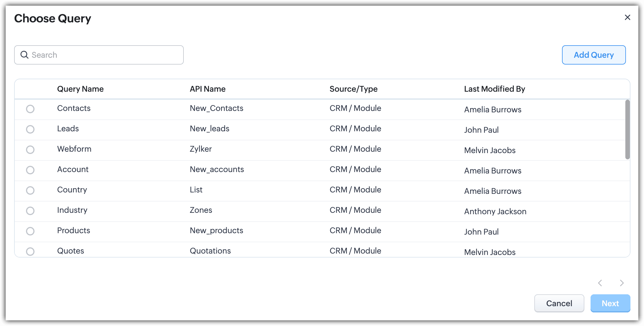Close the Choose Query dialog

tap(627, 18)
